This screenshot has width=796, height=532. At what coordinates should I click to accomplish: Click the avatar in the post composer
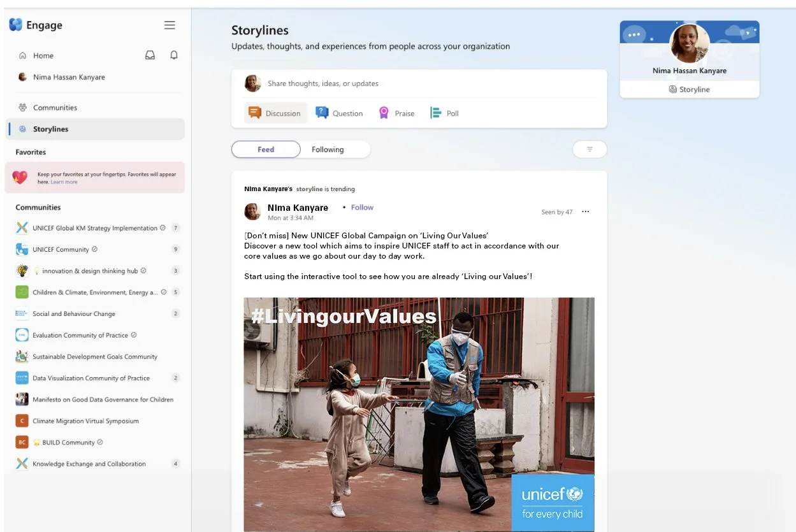tap(253, 83)
